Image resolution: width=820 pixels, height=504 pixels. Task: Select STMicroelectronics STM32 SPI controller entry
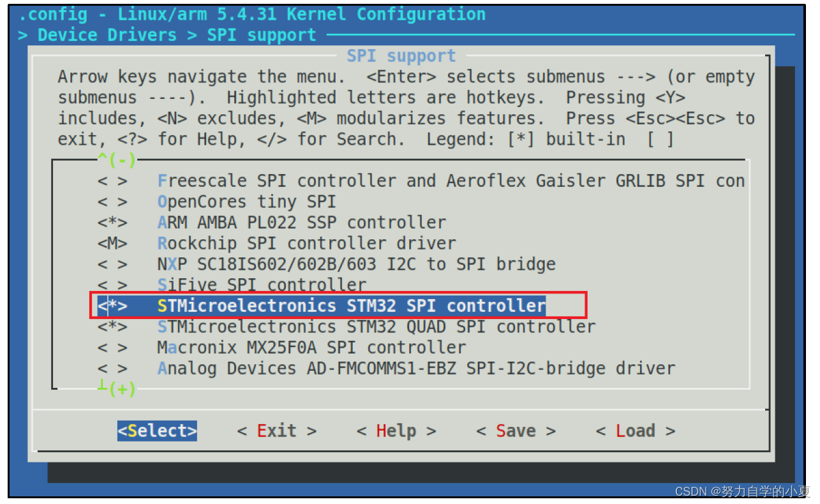tap(352, 306)
